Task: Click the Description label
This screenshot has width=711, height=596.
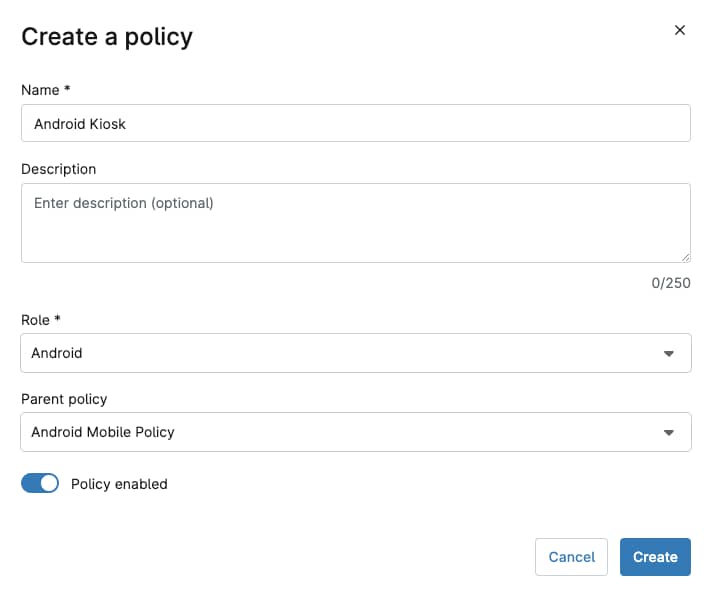Action: click(58, 169)
